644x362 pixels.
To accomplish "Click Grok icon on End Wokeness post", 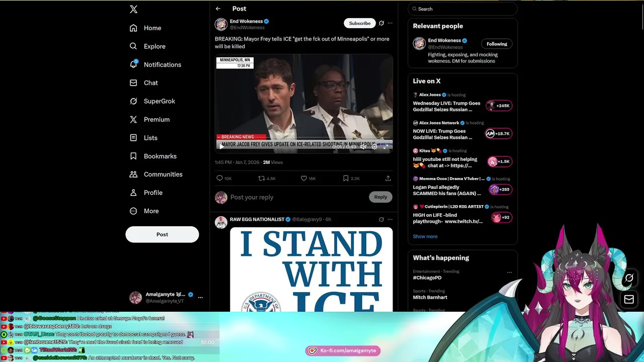I will 381,23.
